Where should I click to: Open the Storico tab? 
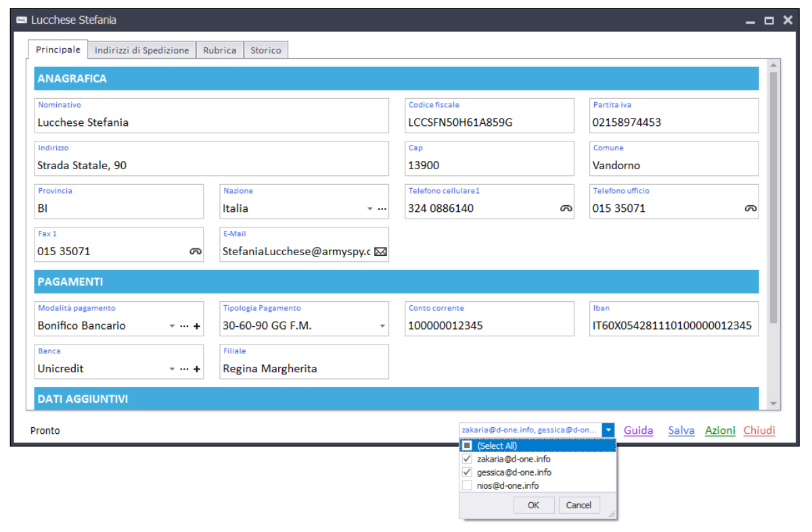pyautogui.click(x=265, y=50)
